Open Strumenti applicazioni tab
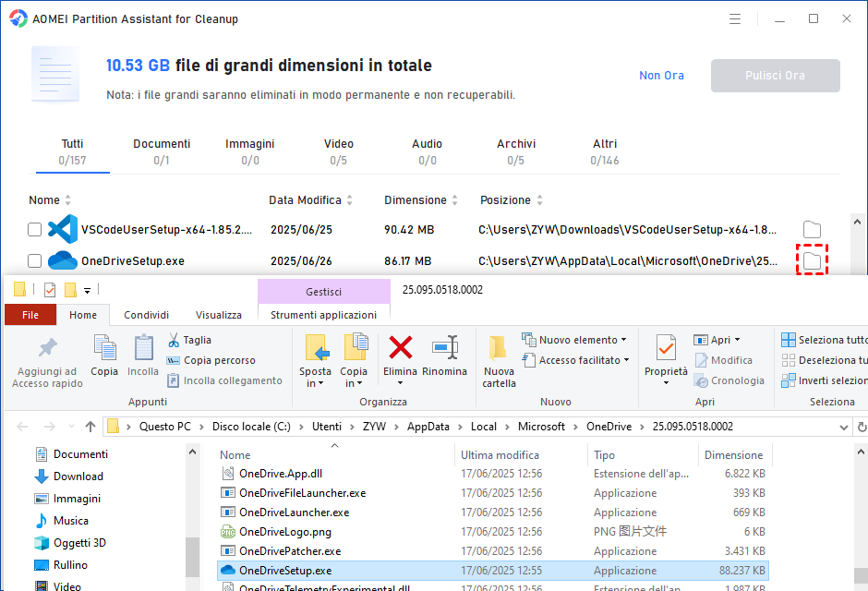 (324, 315)
